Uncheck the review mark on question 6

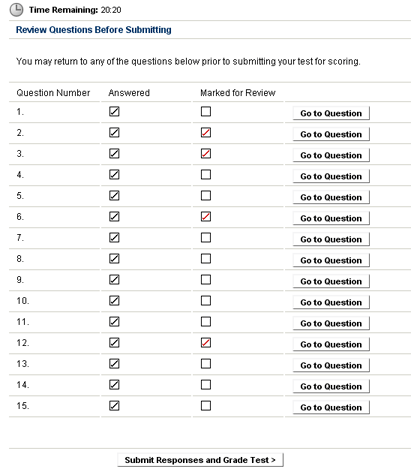[x=206, y=217]
